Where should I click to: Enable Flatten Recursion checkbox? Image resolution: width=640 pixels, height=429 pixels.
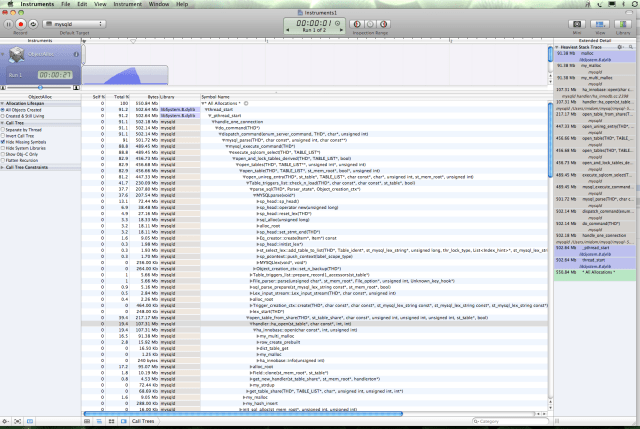pyautogui.click(x=2, y=160)
